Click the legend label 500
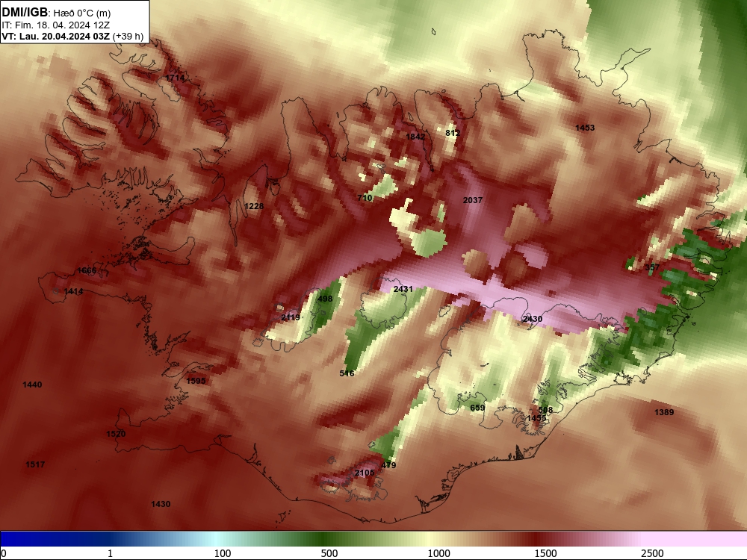 click(x=329, y=553)
